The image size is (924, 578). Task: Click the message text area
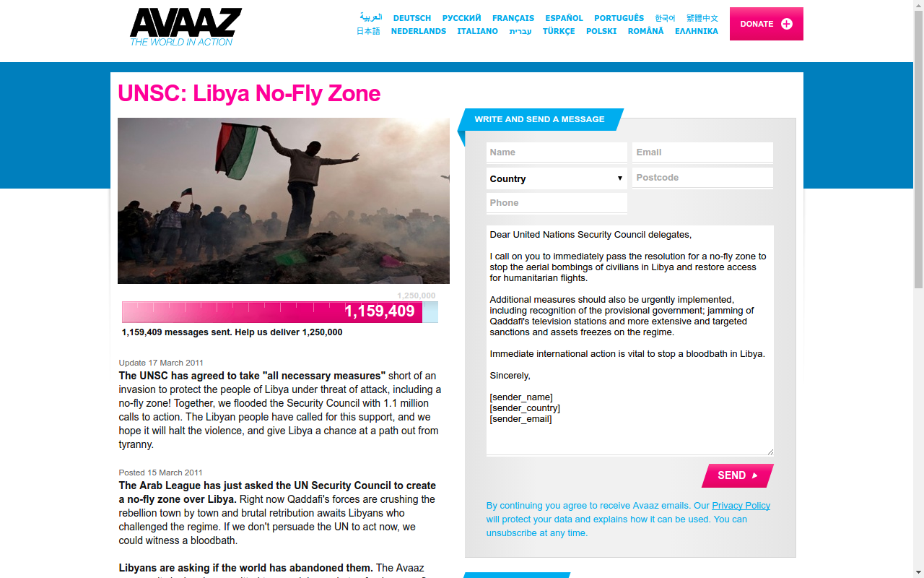point(630,340)
